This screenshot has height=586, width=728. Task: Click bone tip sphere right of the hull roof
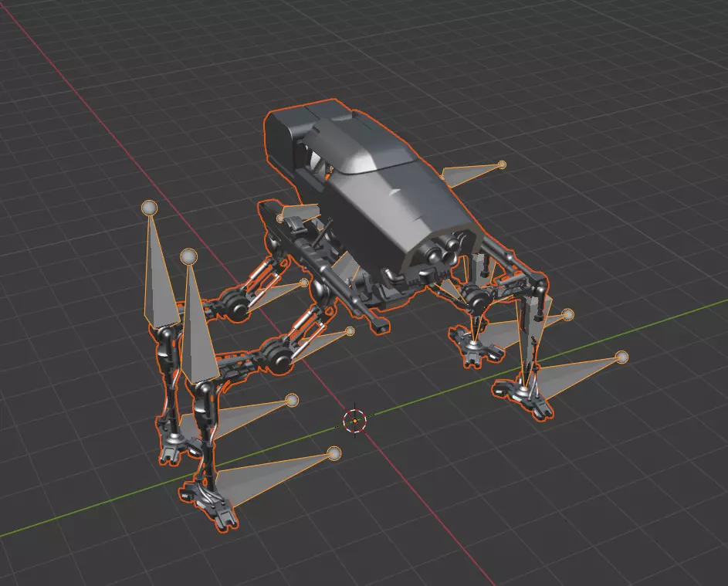(502, 164)
